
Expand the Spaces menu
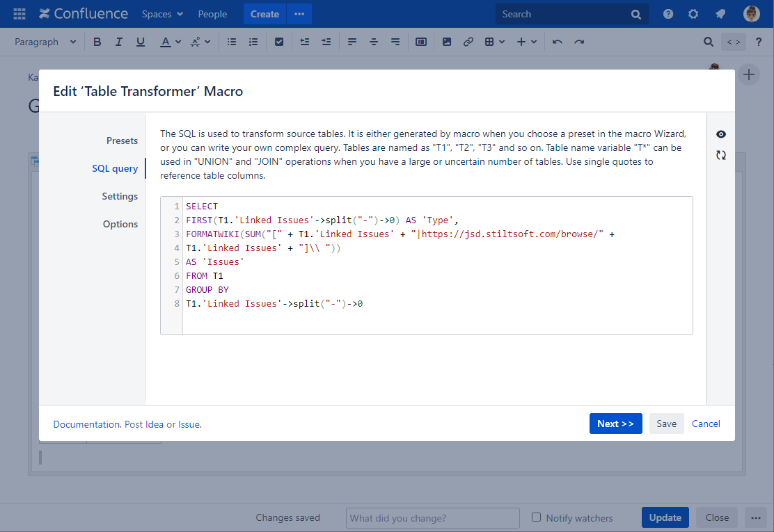162,14
